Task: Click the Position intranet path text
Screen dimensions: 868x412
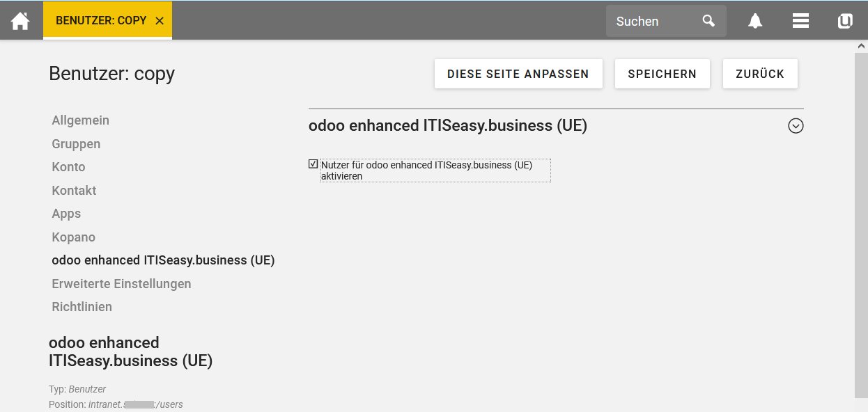Action: pos(116,404)
